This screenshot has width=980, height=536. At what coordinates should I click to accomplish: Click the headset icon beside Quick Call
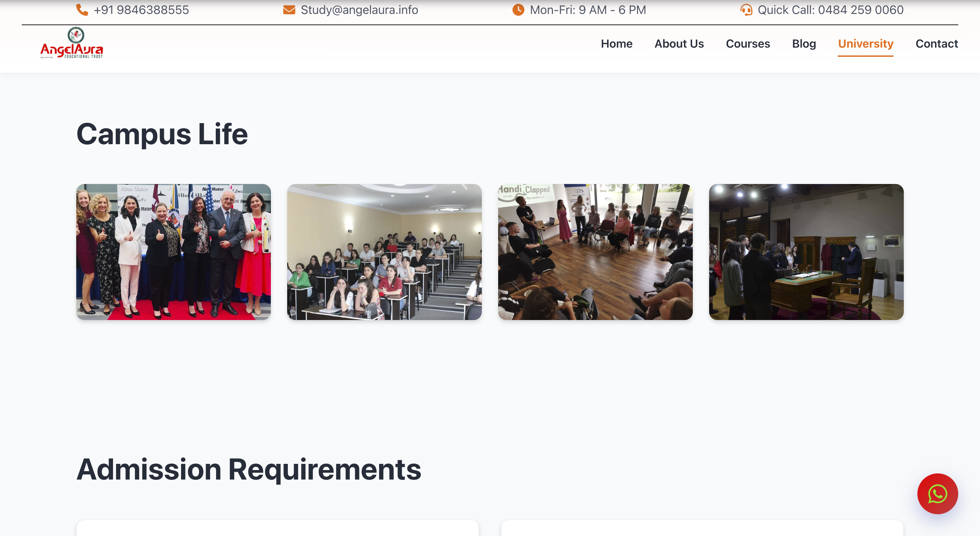click(x=746, y=10)
